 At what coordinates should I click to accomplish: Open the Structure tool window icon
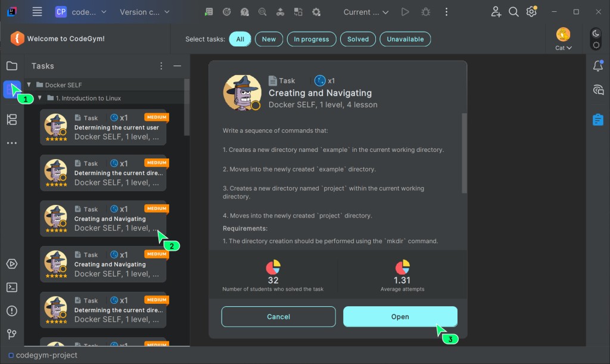12,120
